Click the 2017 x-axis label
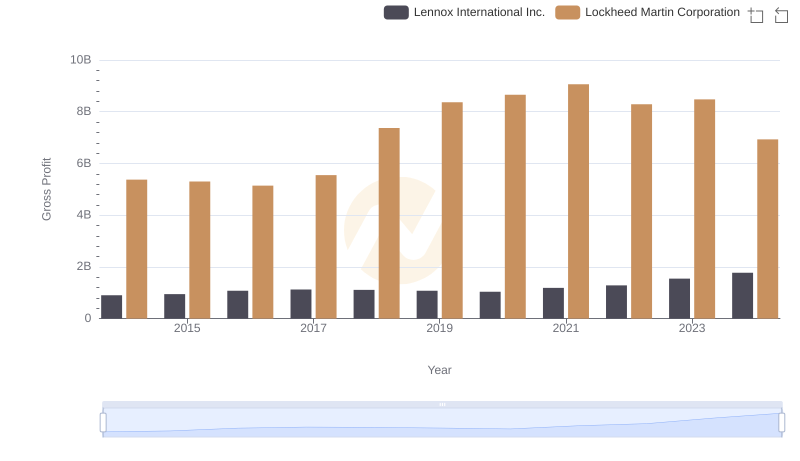 (313, 328)
